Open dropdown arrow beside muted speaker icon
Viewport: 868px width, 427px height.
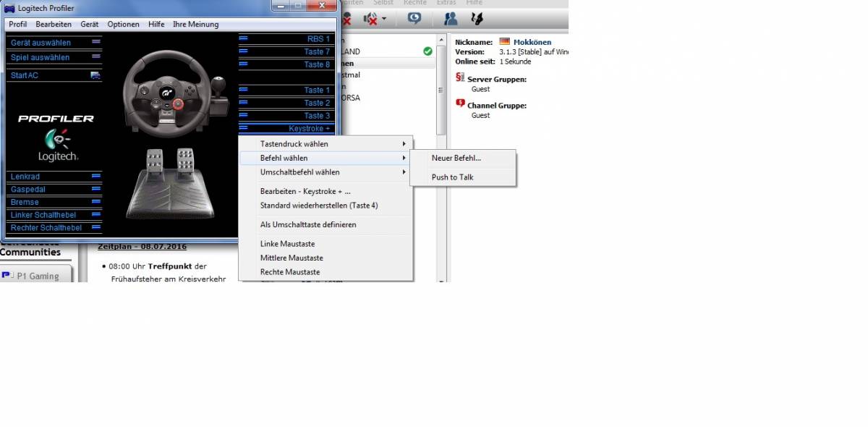click(x=384, y=19)
